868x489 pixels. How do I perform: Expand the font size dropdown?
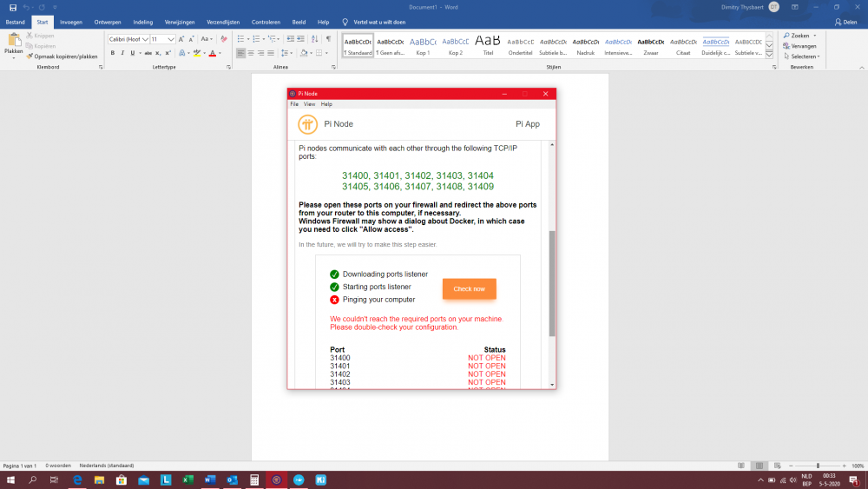[171, 39]
